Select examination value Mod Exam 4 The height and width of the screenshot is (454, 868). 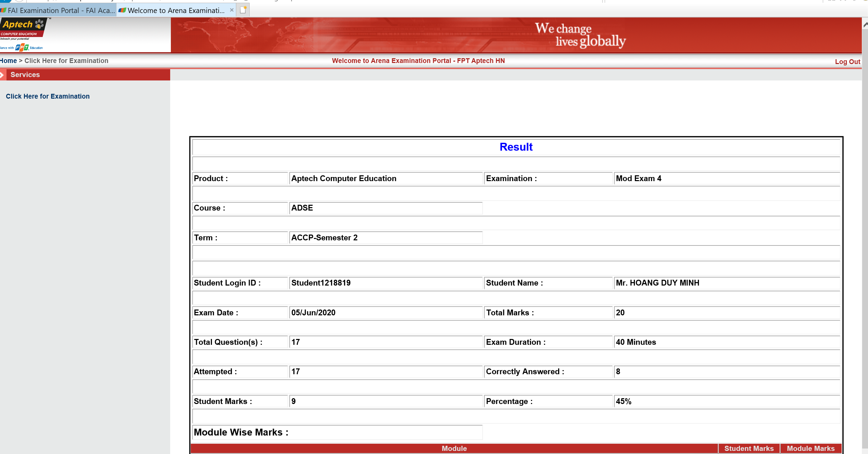pos(639,178)
